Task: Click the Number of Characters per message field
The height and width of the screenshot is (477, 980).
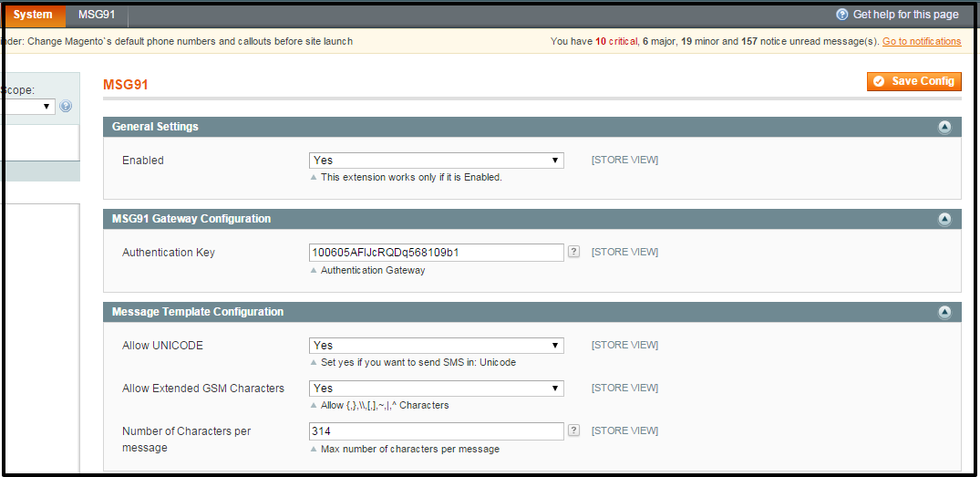Action: tap(437, 431)
